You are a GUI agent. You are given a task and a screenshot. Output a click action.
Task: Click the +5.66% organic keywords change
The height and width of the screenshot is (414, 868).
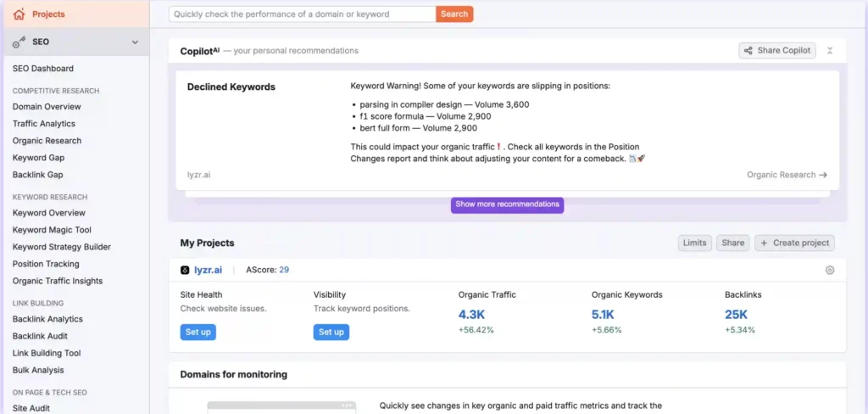pos(606,330)
